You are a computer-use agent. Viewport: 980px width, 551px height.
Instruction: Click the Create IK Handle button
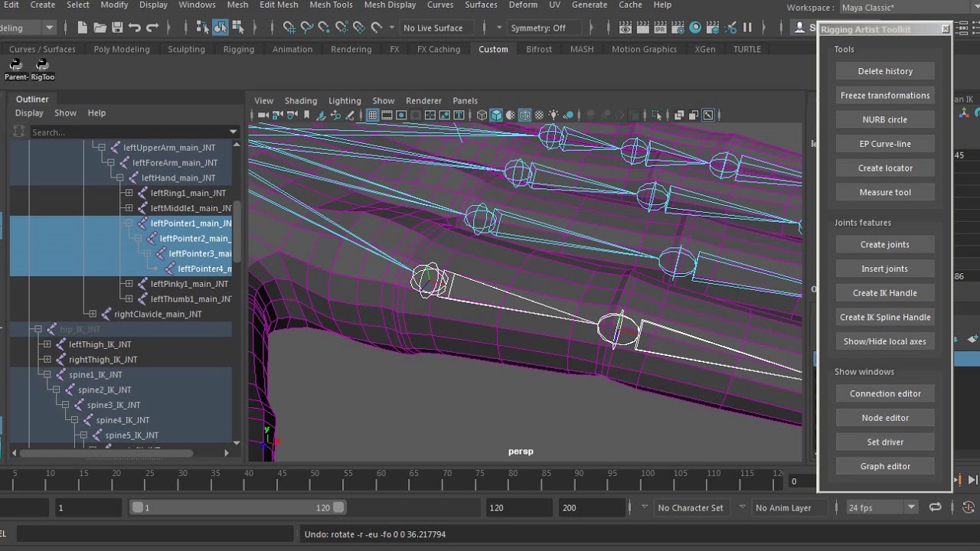(885, 293)
